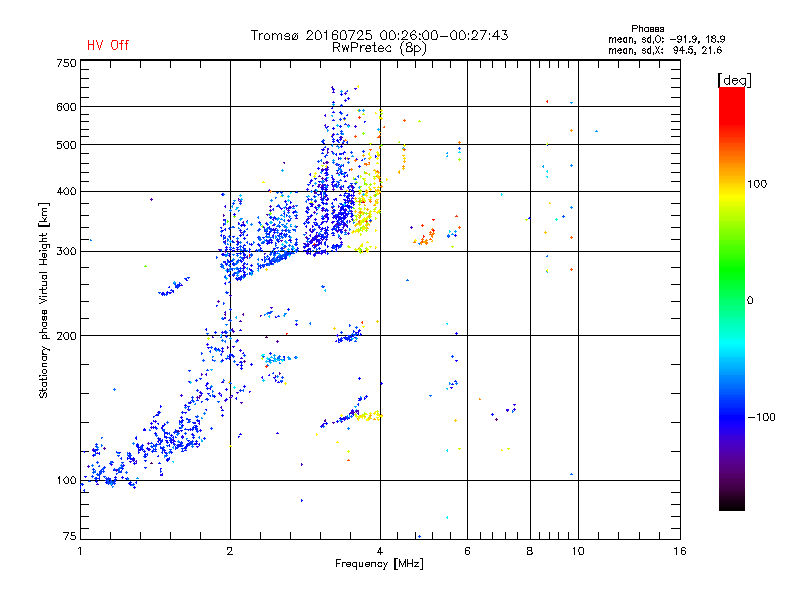
Task: Click the 'mean, sd,X: 94.5, 21.6' line
Action: [665, 50]
